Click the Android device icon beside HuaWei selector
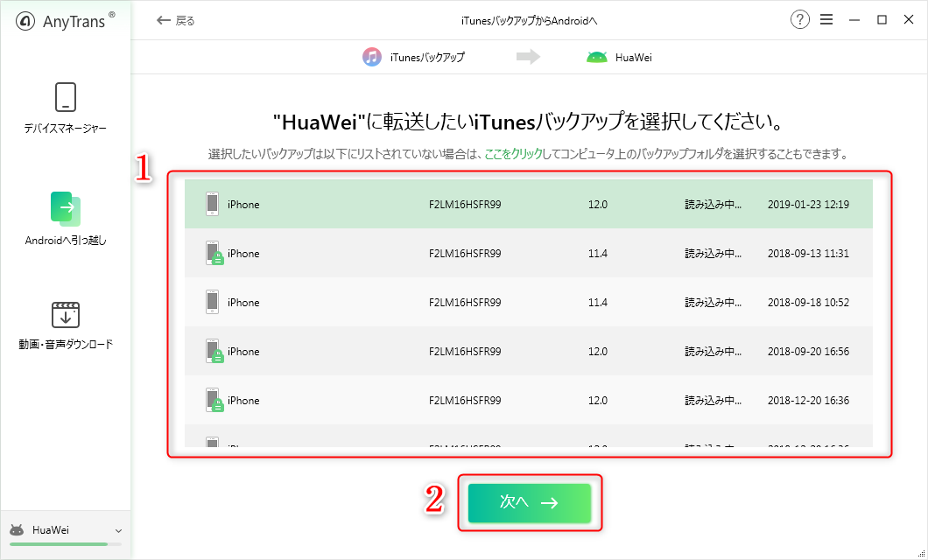Screen dimensions: 928x560 pyautogui.click(x=17, y=530)
